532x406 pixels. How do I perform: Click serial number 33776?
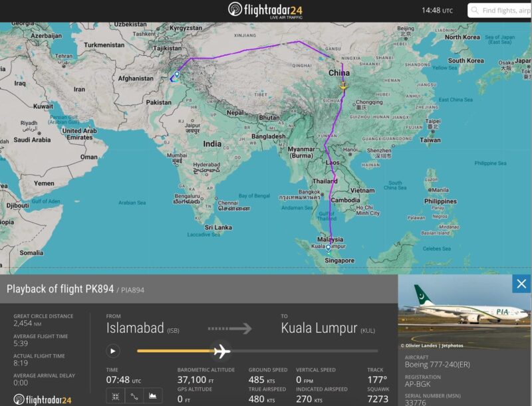coord(415,403)
